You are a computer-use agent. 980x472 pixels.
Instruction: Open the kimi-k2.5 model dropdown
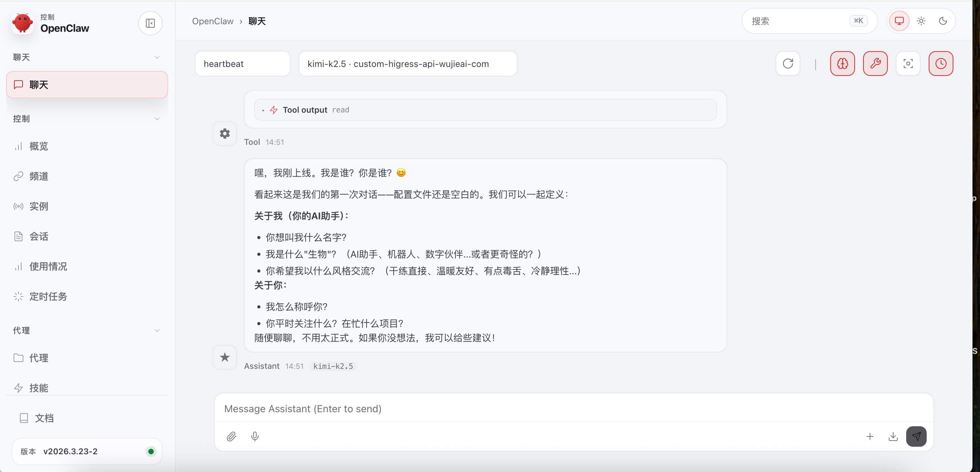[x=407, y=64]
